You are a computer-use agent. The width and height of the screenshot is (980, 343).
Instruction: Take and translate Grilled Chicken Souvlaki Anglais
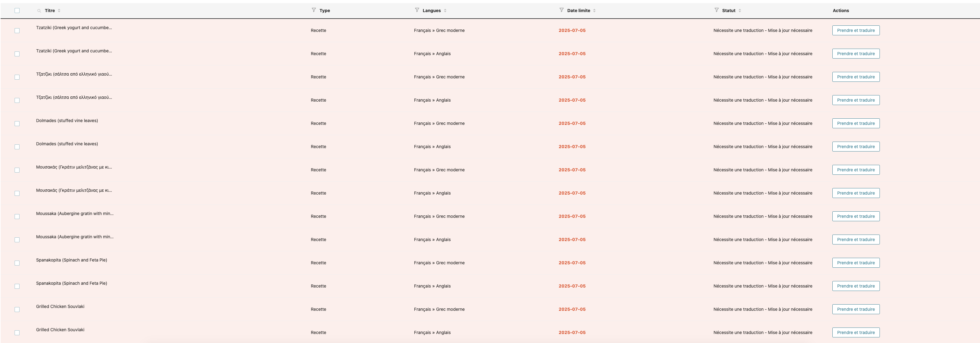856,332
